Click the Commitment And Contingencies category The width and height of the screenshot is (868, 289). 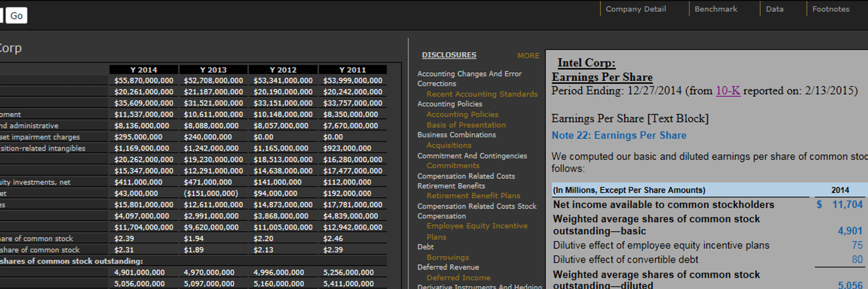(472, 155)
